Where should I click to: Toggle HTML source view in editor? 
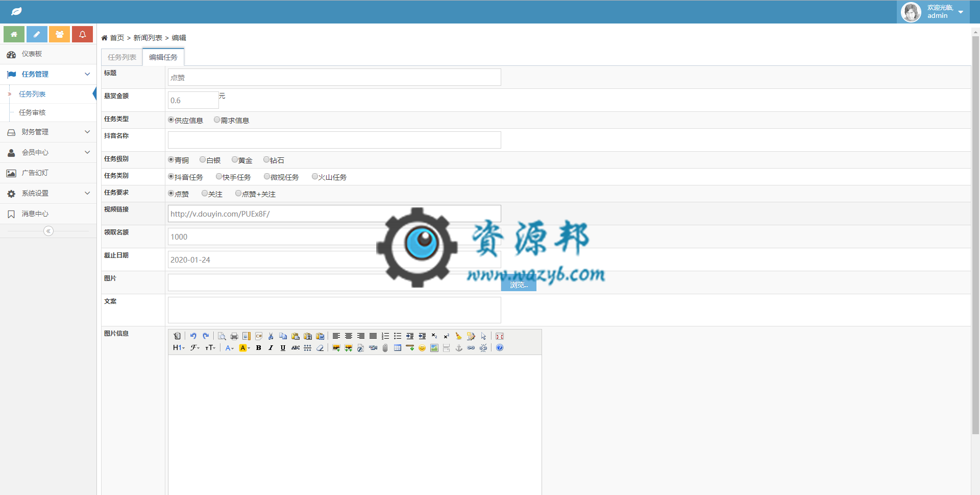(x=177, y=336)
